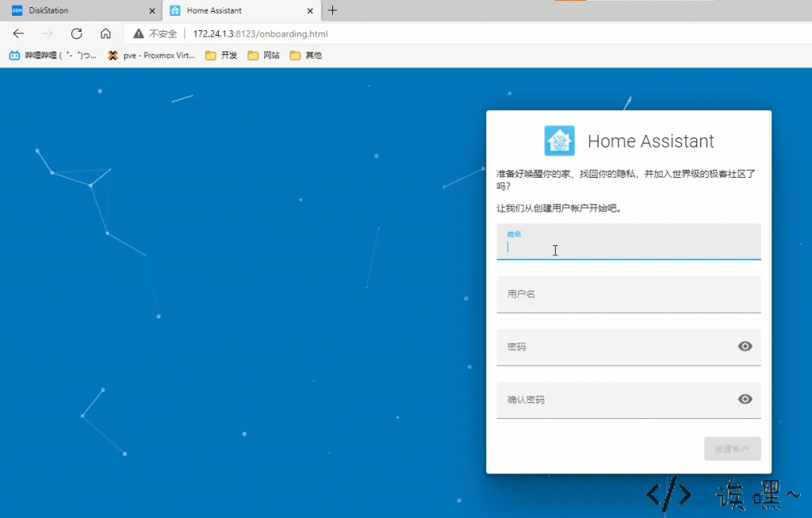Click the text 让我们从创建用户帐户开始吧。
This screenshot has width=812, height=518.
[x=559, y=209]
